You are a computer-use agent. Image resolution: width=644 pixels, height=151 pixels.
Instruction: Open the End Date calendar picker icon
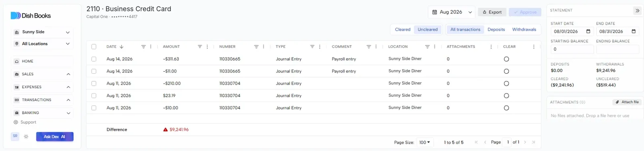coord(634,31)
